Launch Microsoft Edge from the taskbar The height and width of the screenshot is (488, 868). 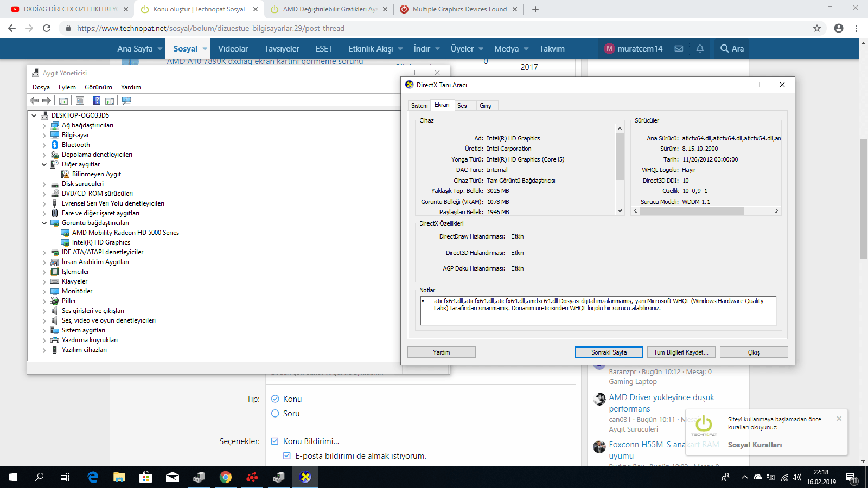pos(93,477)
